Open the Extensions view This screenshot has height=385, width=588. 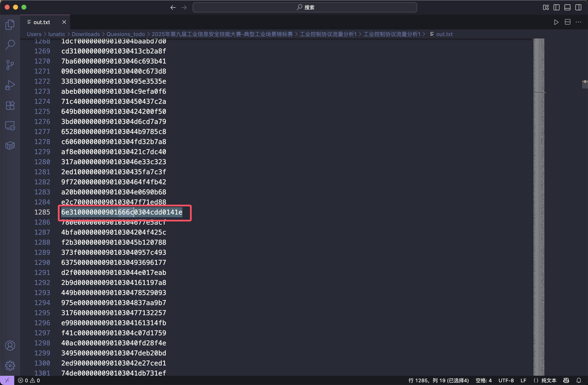[10, 105]
